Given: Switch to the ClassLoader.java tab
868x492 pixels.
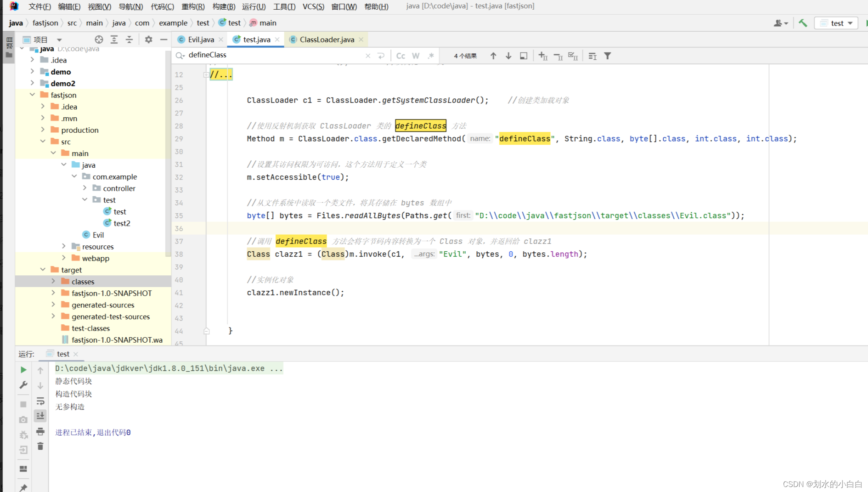Looking at the screenshot, I should (326, 40).
